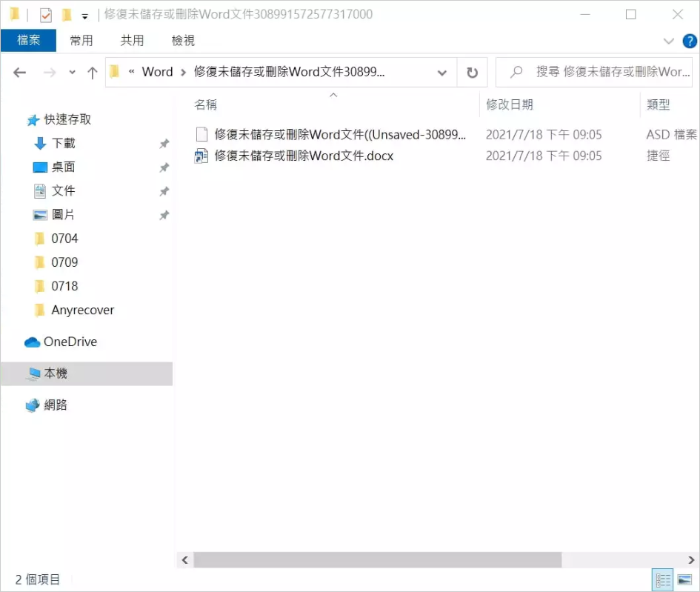Viewport: 700px width, 592px height.
Task: Click the blue desktop icon for 桌面
Action: pos(40,167)
